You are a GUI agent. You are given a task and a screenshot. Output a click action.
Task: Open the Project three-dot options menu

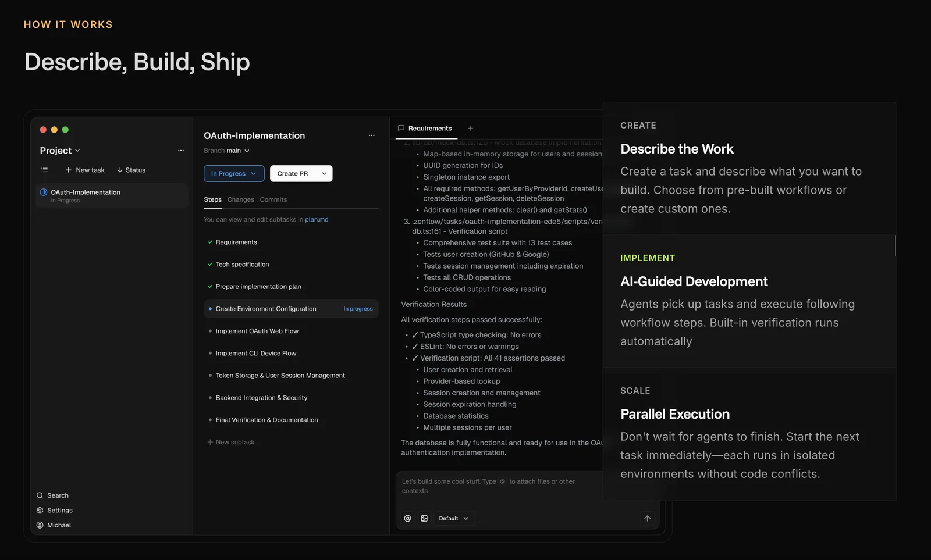181,151
